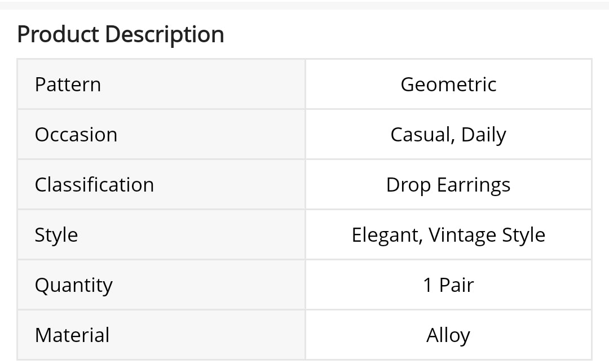Select the Casual, Daily value
Image resolution: width=609 pixels, height=364 pixels.
448,135
